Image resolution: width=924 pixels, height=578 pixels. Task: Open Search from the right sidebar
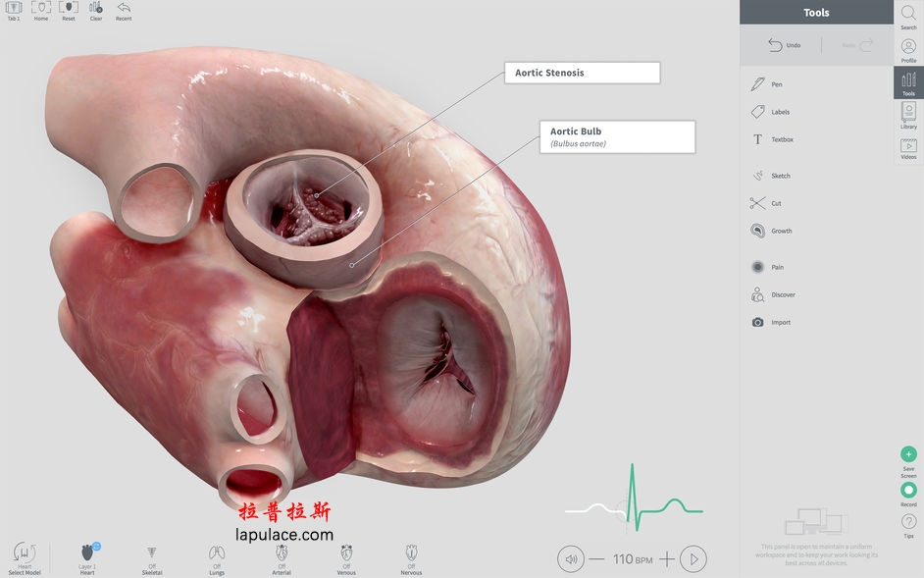(907, 15)
